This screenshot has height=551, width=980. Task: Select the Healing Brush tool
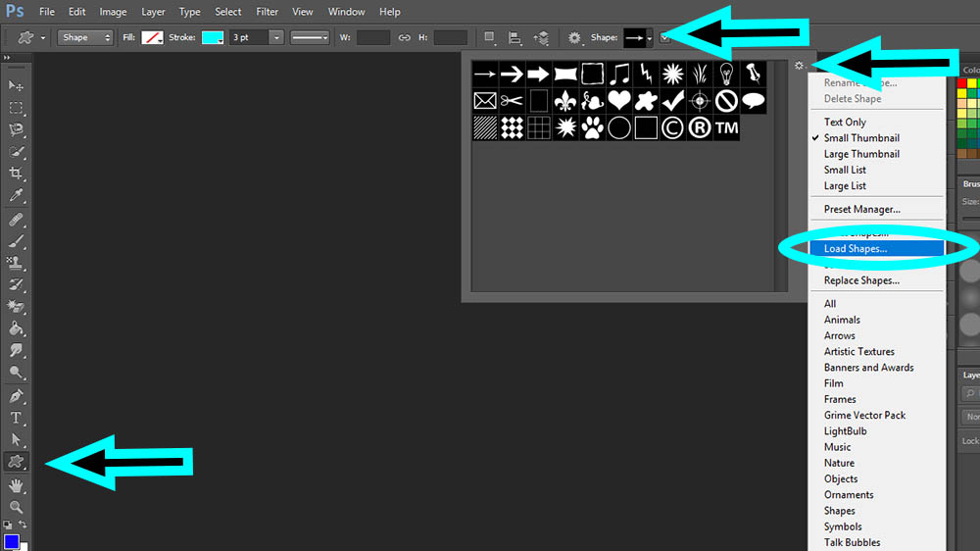(x=16, y=220)
